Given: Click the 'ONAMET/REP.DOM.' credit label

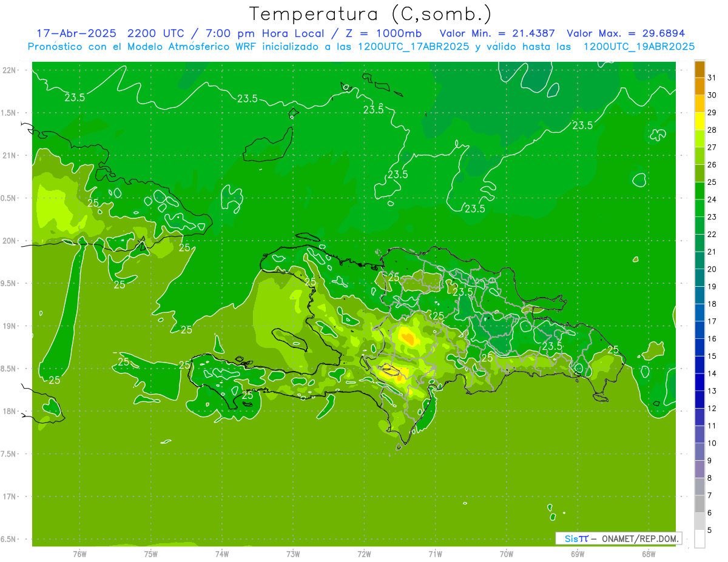Looking at the screenshot, I should (640, 538).
